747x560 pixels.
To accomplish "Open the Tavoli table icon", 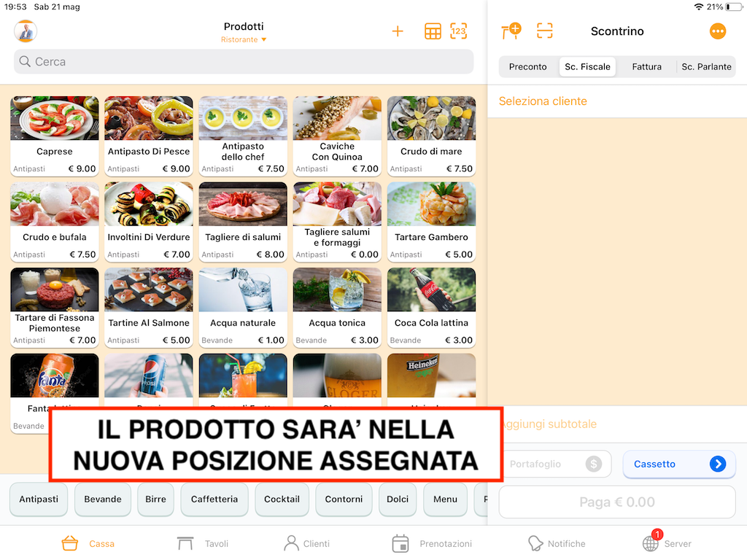I will click(x=185, y=543).
